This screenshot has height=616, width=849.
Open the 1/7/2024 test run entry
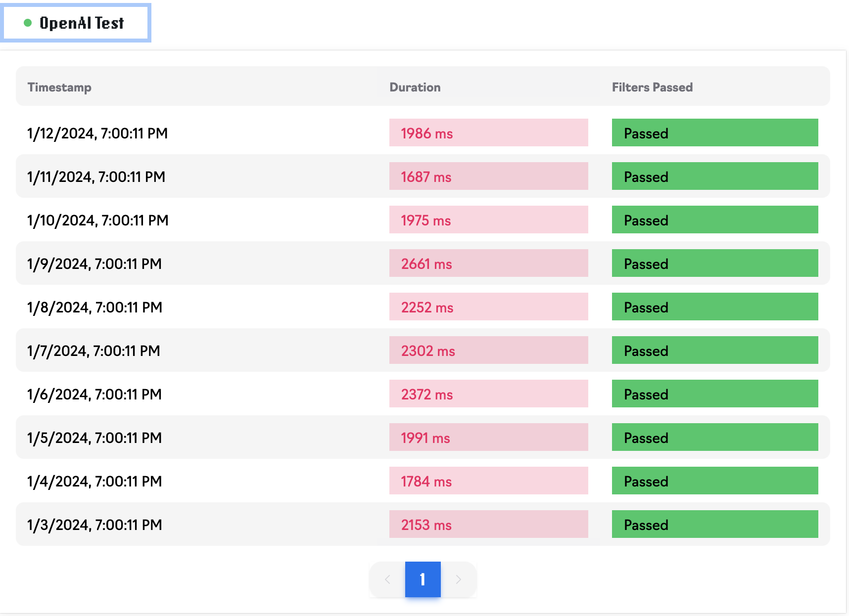[94, 351]
